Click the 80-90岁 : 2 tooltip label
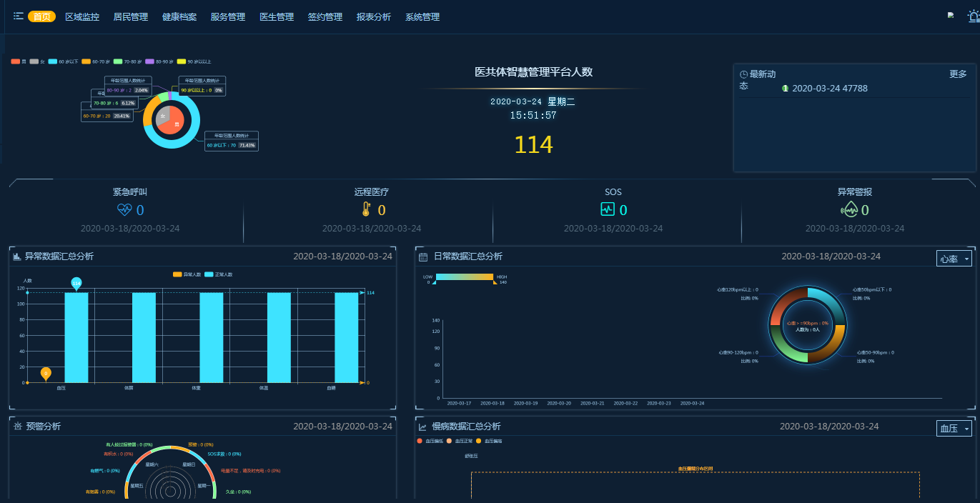Screen dimensions: 980x503 pyautogui.click(x=127, y=91)
